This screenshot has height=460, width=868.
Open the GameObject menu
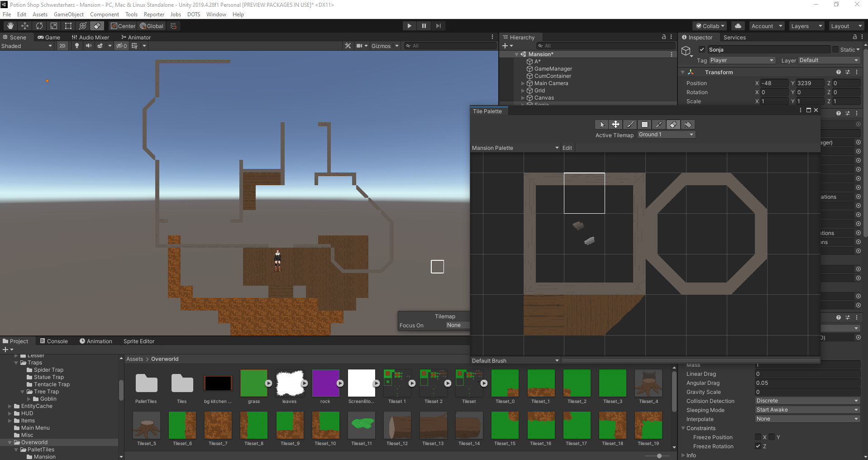coord(69,14)
